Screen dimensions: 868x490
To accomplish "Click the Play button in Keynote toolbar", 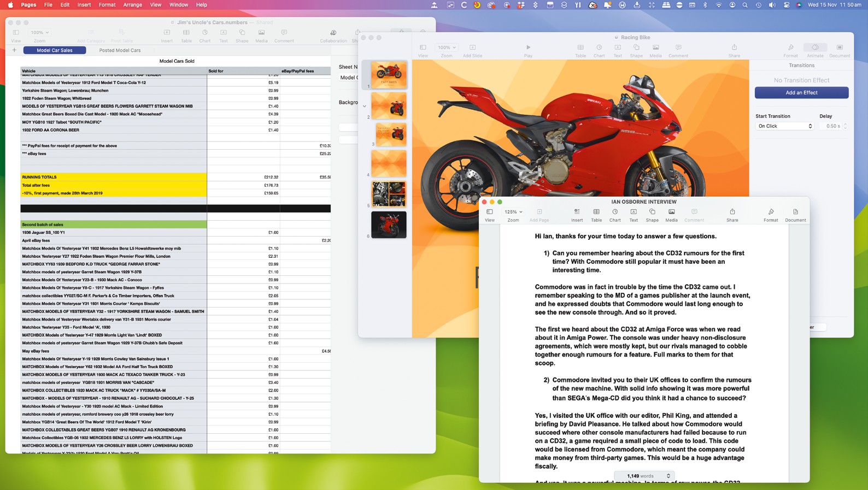I will click(x=528, y=50).
